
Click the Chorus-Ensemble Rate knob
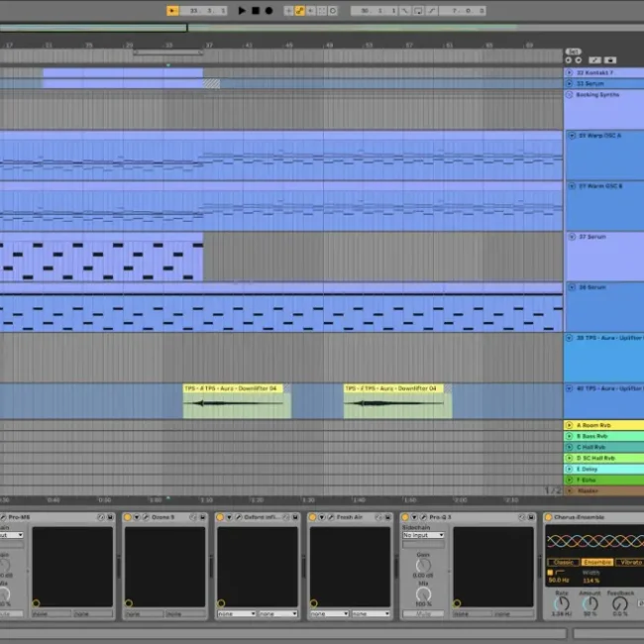[x=560, y=602]
